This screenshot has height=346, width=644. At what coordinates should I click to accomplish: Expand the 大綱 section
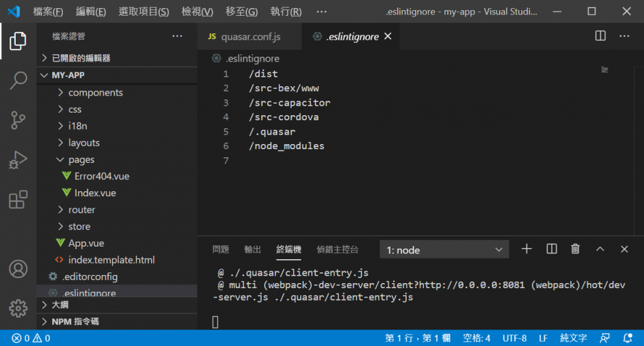117,305
